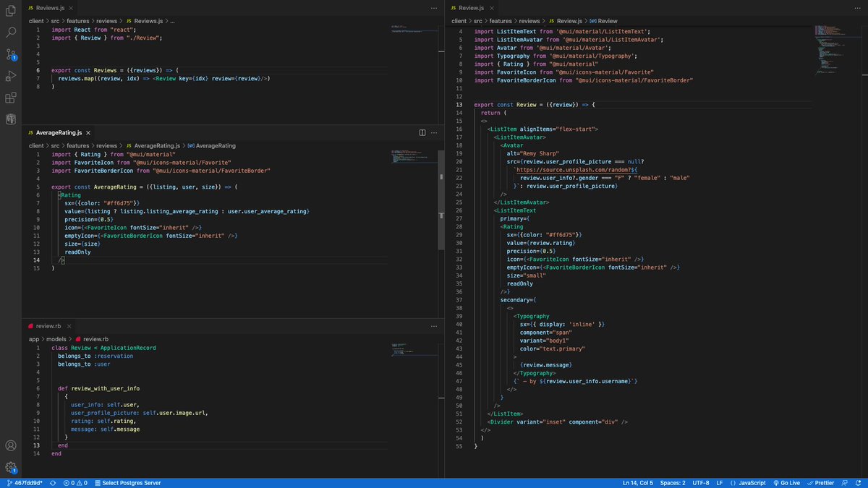Open the Search view in the activity bar
The height and width of the screenshot is (488, 868).
11,33
